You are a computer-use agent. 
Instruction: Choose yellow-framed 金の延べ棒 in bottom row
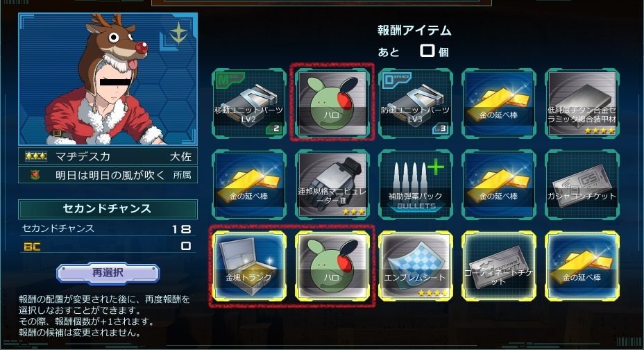point(582,266)
